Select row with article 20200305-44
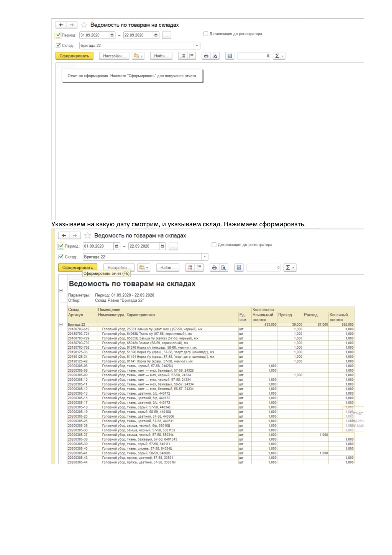392x555 pixels. (x=211, y=462)
